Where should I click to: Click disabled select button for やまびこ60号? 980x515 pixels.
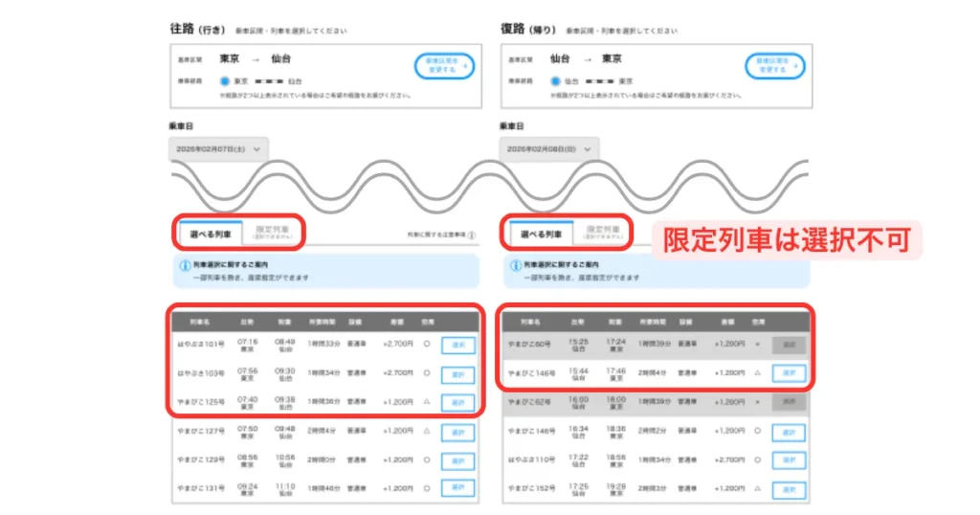(789, 345)
